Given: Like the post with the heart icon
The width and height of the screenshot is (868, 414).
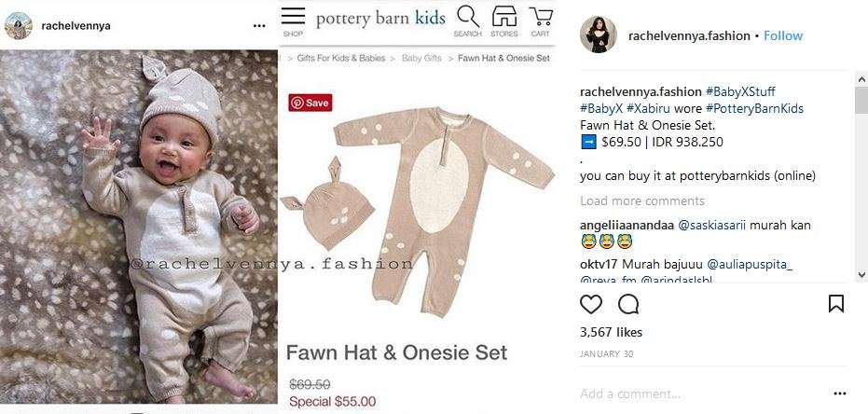Looking at the screenshot, I should (591, 304).
